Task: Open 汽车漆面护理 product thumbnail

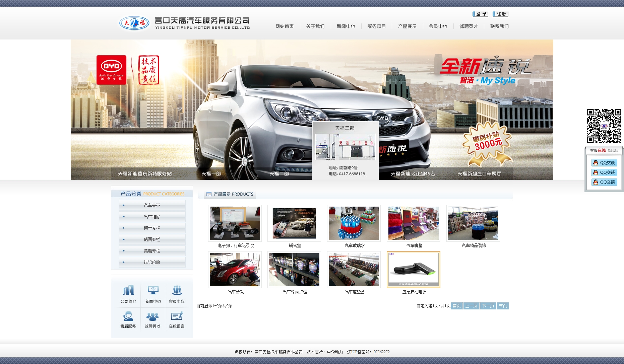Action: 294,270
